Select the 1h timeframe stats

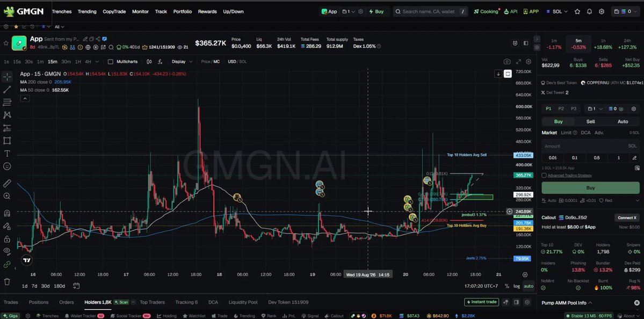pyautogui.click(x=603, y=44)
